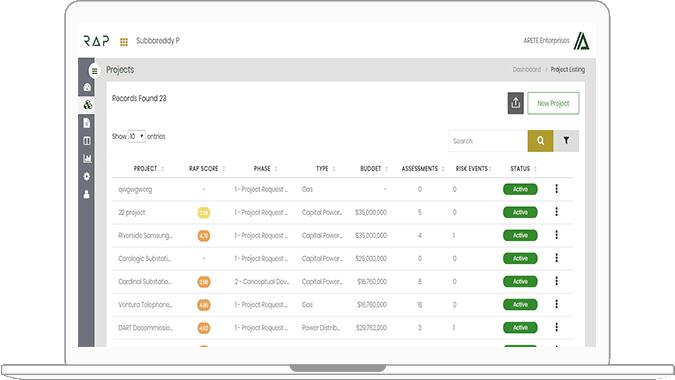
Task: Sort by the RISK EVENTS column
Action: pos(474,169)
